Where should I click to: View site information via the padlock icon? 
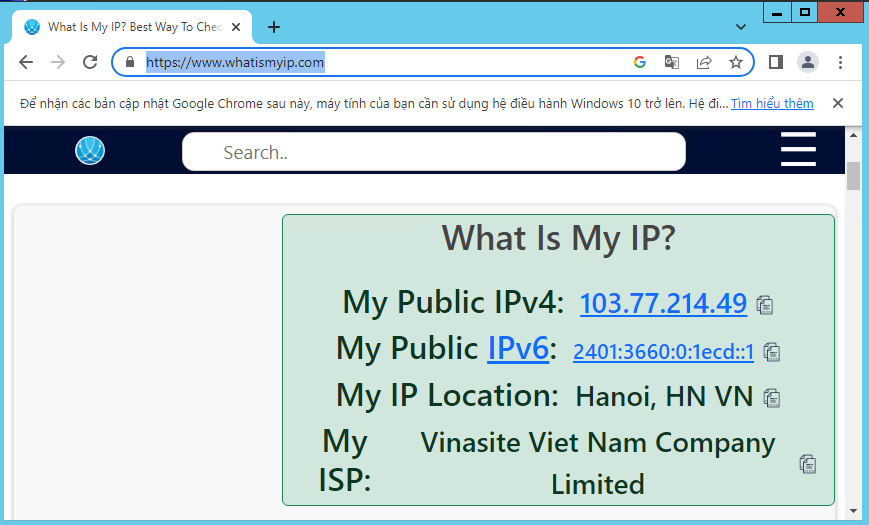tap(130, 62)
